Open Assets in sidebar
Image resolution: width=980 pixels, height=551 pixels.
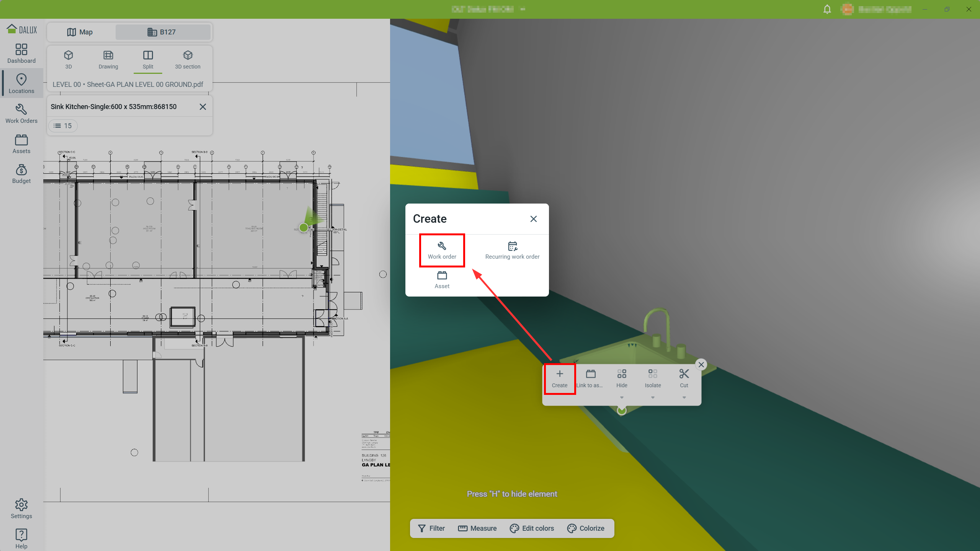pyautogui.click(x=21, y=144)
